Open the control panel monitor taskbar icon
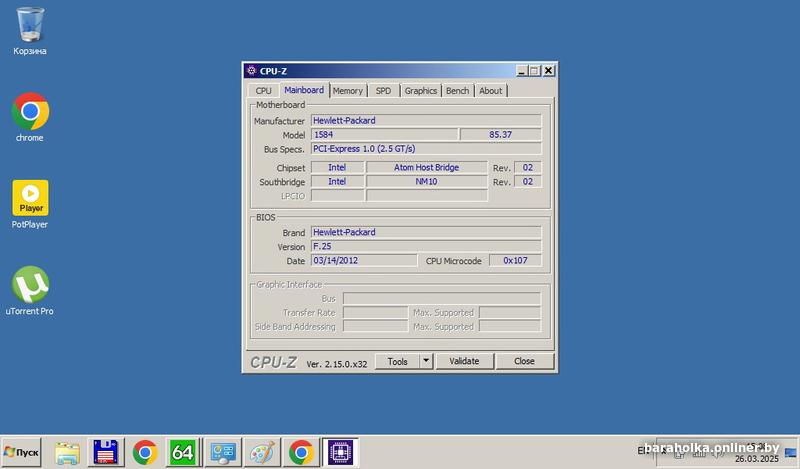 pyautogui.click(x=223, y=453)
